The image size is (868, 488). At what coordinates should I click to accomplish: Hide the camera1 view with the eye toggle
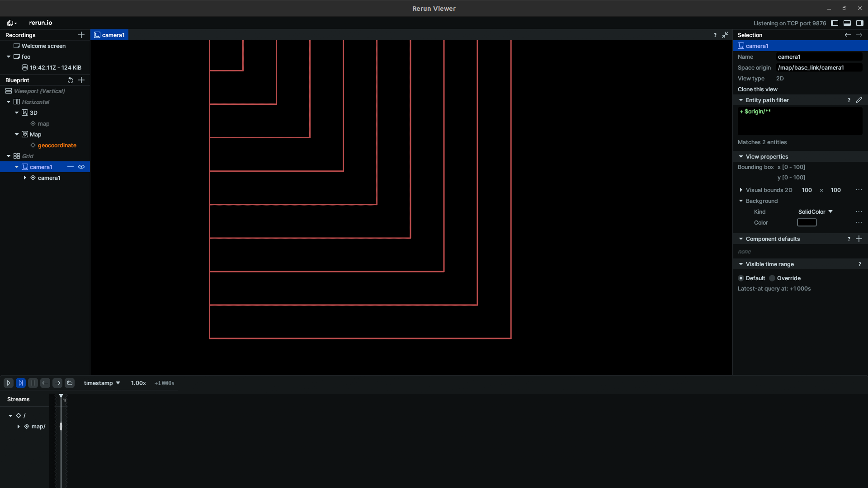tap(81, 167)
